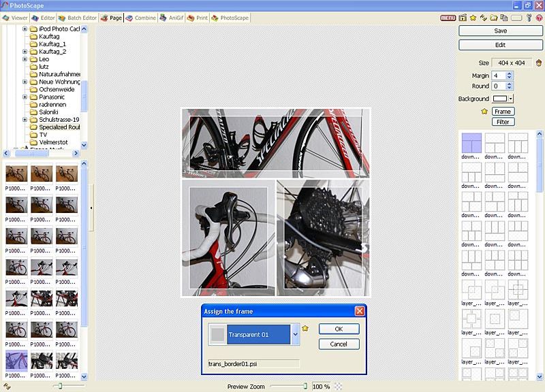The height and width of the screenshot is (392, 545).
Task: Click the green rotate arrows toolbar icon
Action: click(483, 18)
